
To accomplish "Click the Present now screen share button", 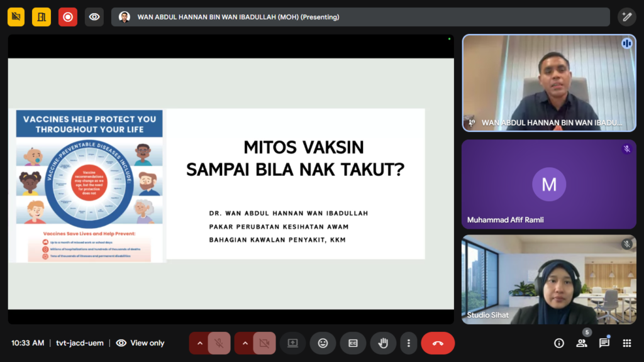I will (292, 343).
